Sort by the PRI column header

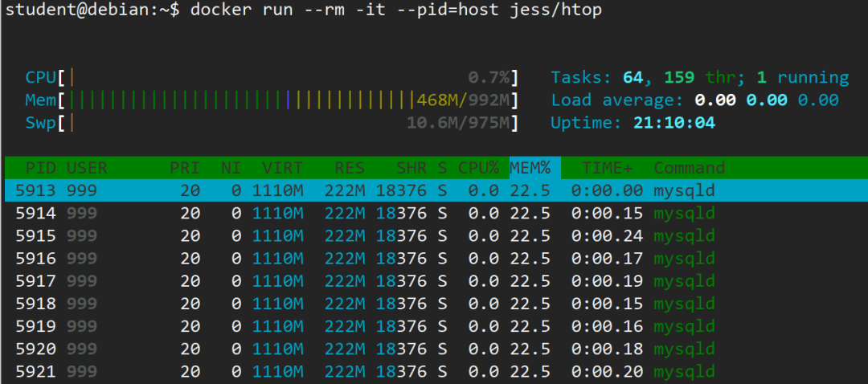184,168
